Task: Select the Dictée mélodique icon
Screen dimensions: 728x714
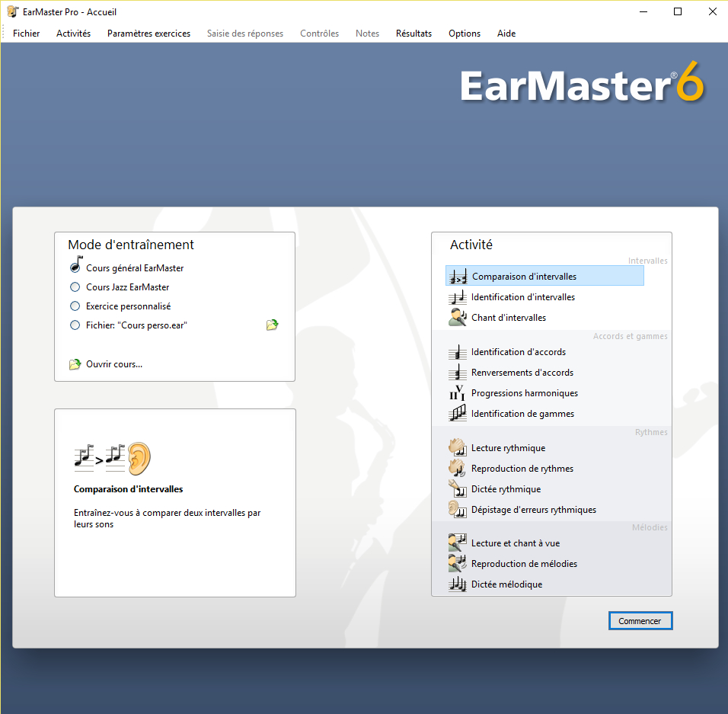Action: (457, 584)
